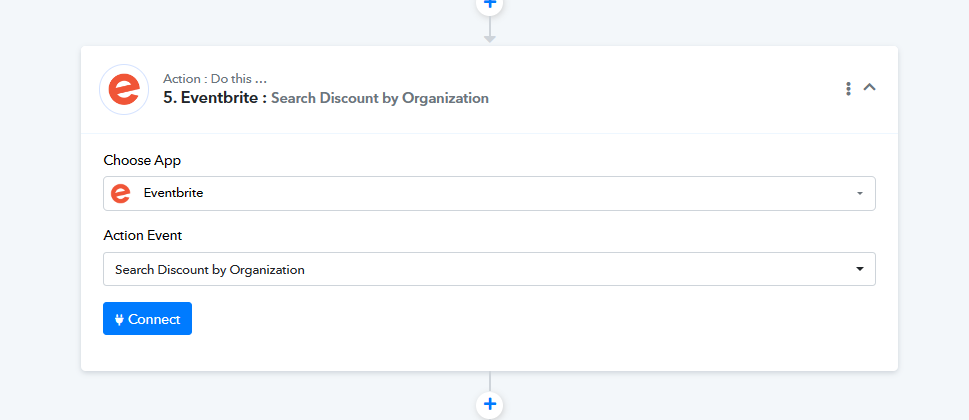Click the 'Choose App' label
Viewport: 969px width, 420px height.
pyautogui.click(x=142, y=161)
